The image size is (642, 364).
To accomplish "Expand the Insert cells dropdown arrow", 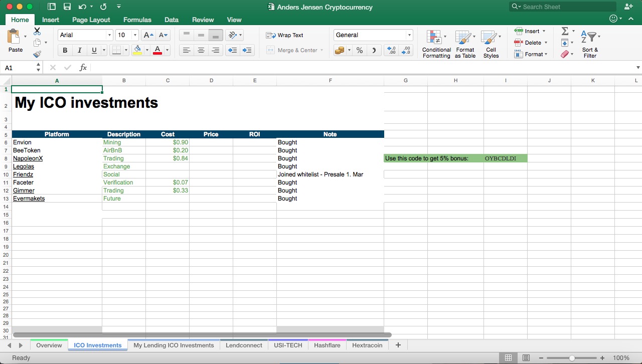I will 544,31.
